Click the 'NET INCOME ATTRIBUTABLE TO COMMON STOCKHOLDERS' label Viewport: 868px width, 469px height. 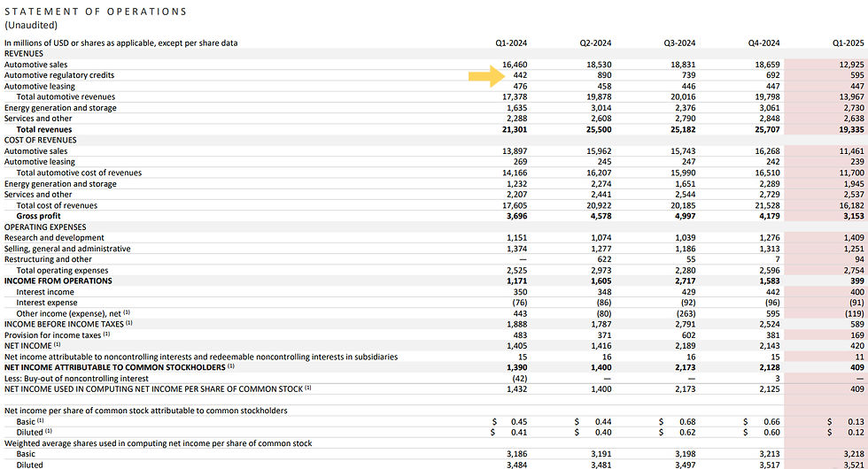pos(119,367)
